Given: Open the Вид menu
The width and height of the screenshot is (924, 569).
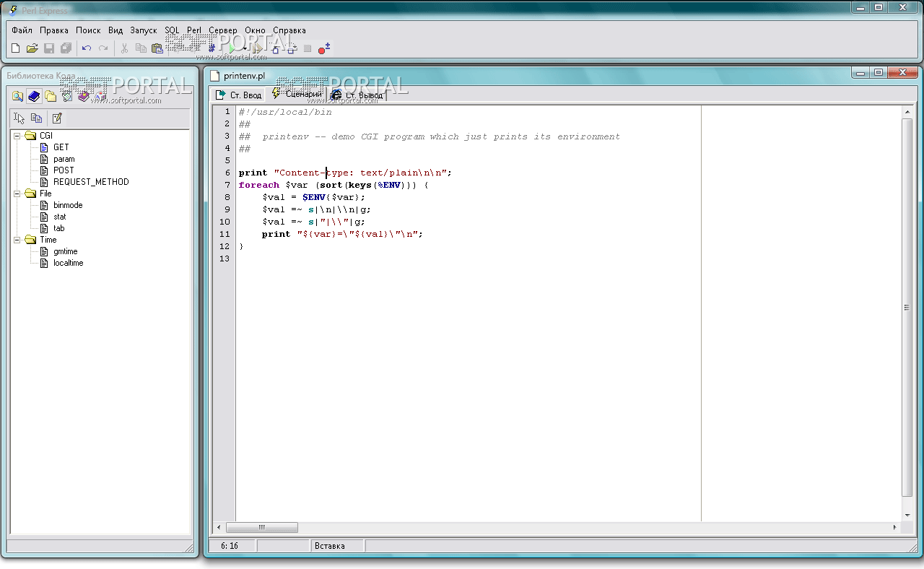Looking at the screenshot, I should 115,30.
